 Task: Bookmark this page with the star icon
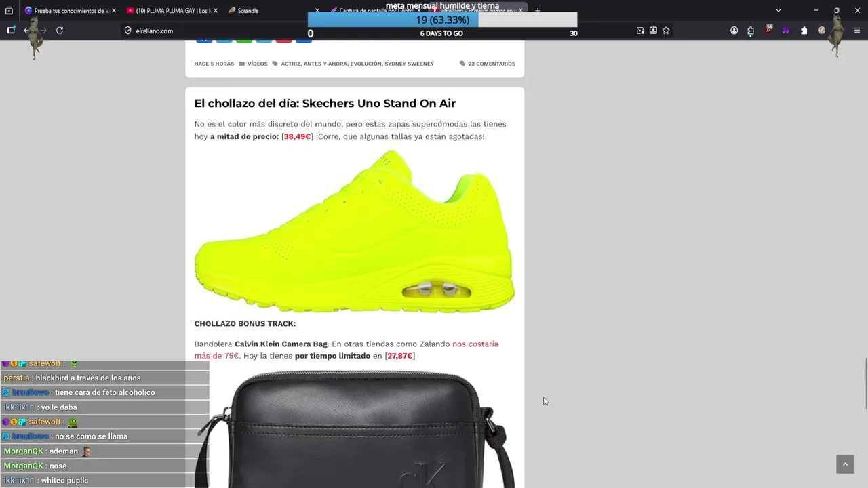(666, 30)
